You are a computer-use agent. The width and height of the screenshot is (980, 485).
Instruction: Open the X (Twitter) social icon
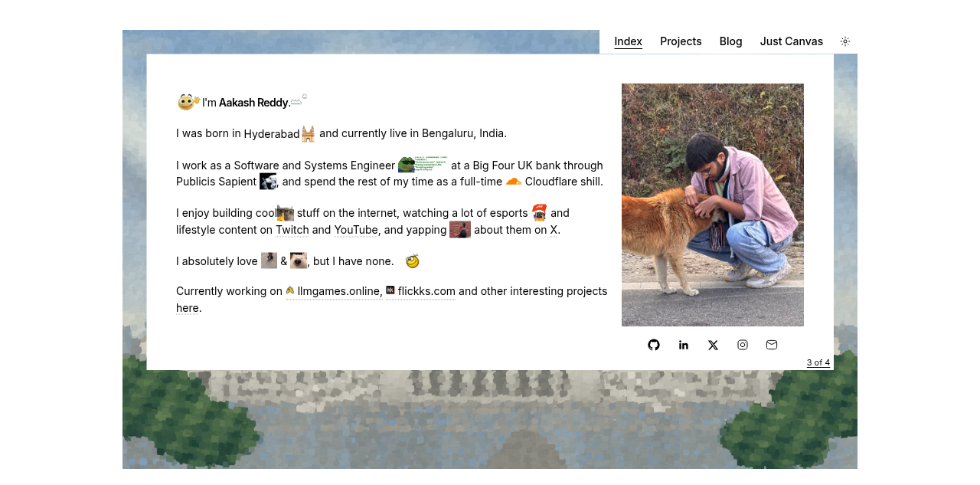click(x=713, y=345)
